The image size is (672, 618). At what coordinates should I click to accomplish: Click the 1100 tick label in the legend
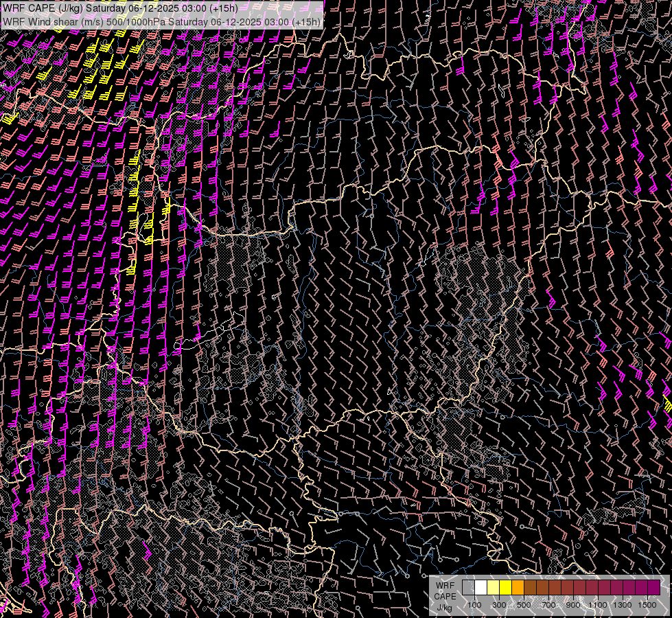[x=598, y=605]
